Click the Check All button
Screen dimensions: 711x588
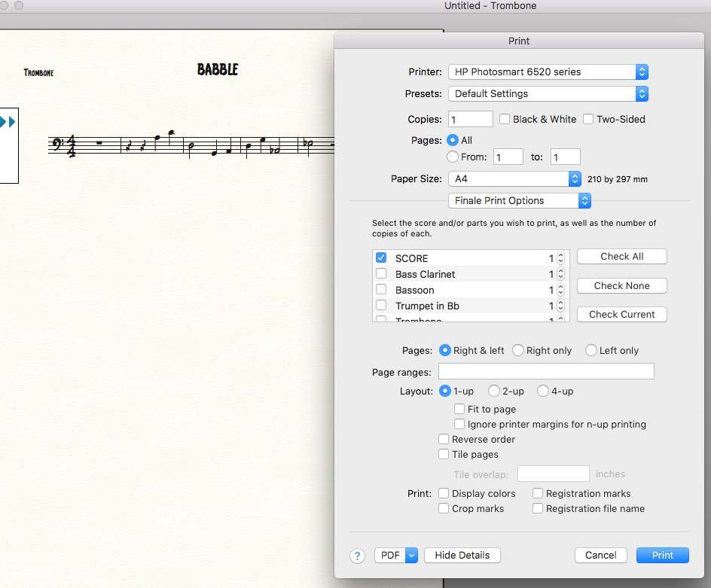621,256
